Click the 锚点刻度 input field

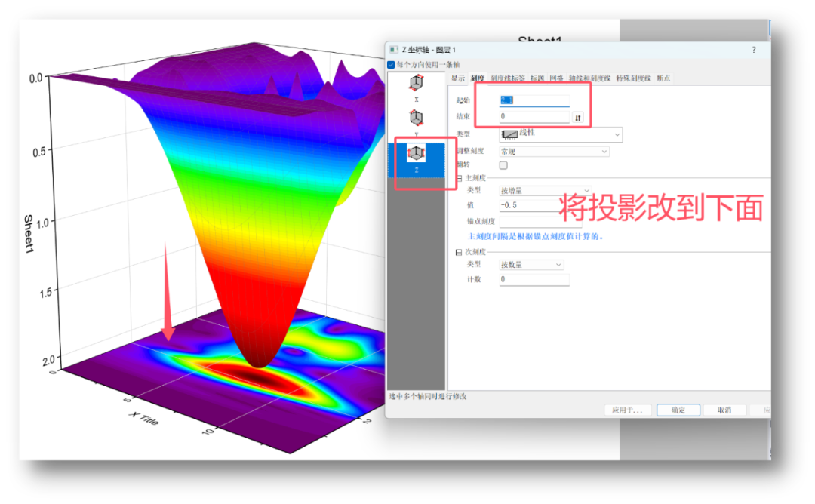(540, 221)
